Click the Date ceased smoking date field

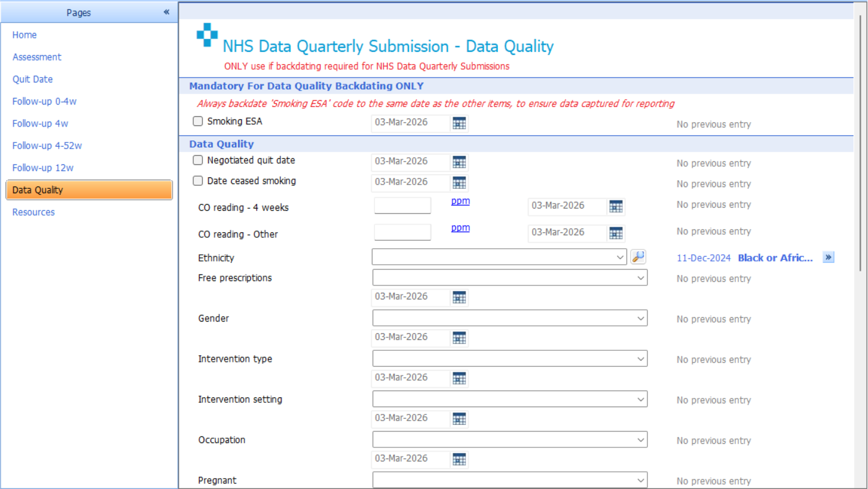[x=411, y=182]
